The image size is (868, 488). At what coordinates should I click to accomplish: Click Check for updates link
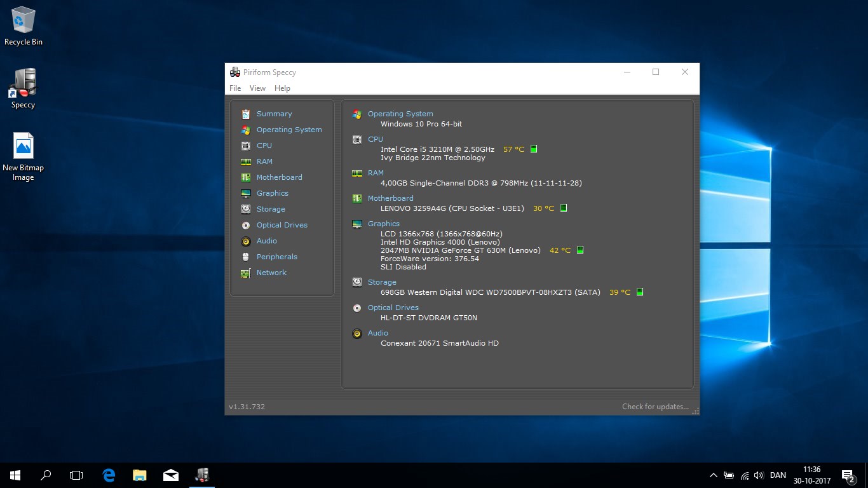655,407
